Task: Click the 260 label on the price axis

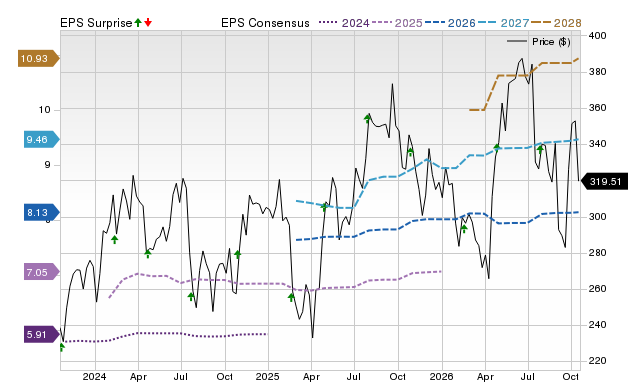Action: (597, 289)
